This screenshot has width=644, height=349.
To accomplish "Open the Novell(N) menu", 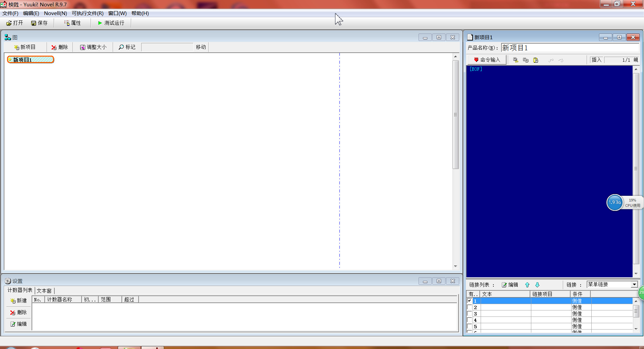I will point(55,13).
